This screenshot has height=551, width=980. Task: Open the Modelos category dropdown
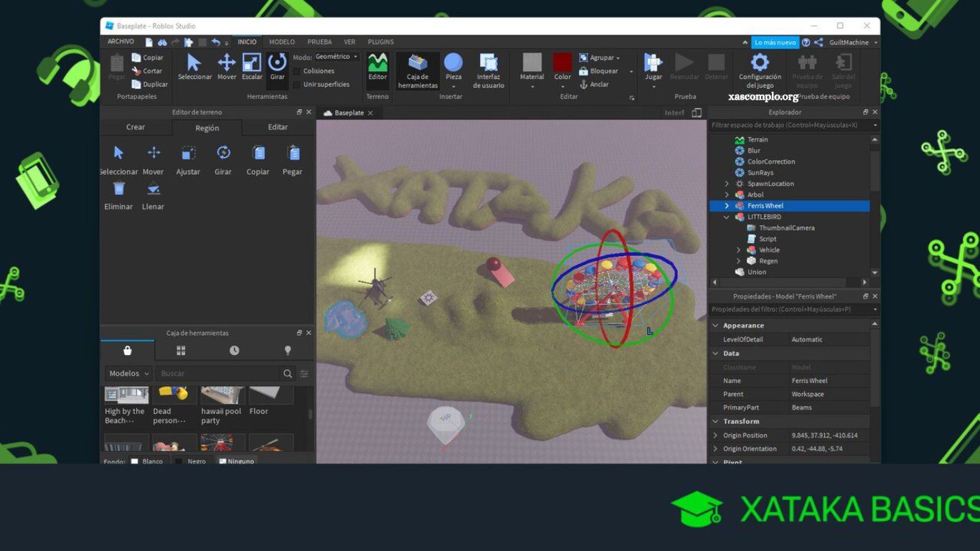pos(129,374)
